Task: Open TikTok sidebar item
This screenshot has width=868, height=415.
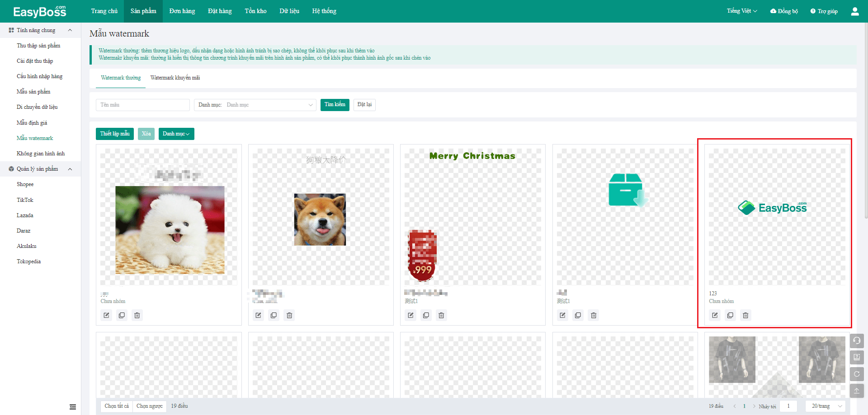Action: (x=25, y=200)
